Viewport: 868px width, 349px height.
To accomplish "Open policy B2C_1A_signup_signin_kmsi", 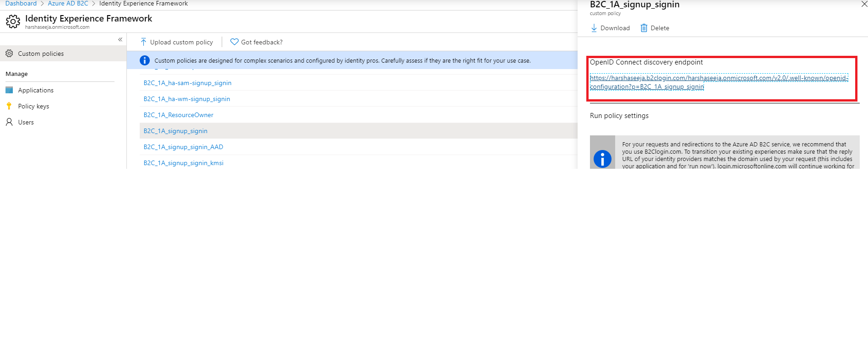I will point(183,163).
